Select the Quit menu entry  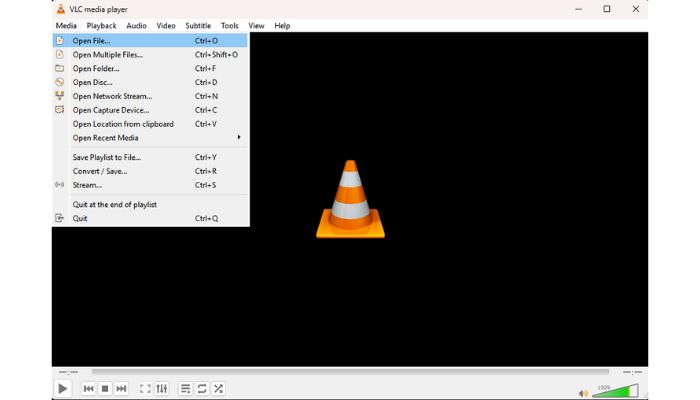tap(150, 218)
